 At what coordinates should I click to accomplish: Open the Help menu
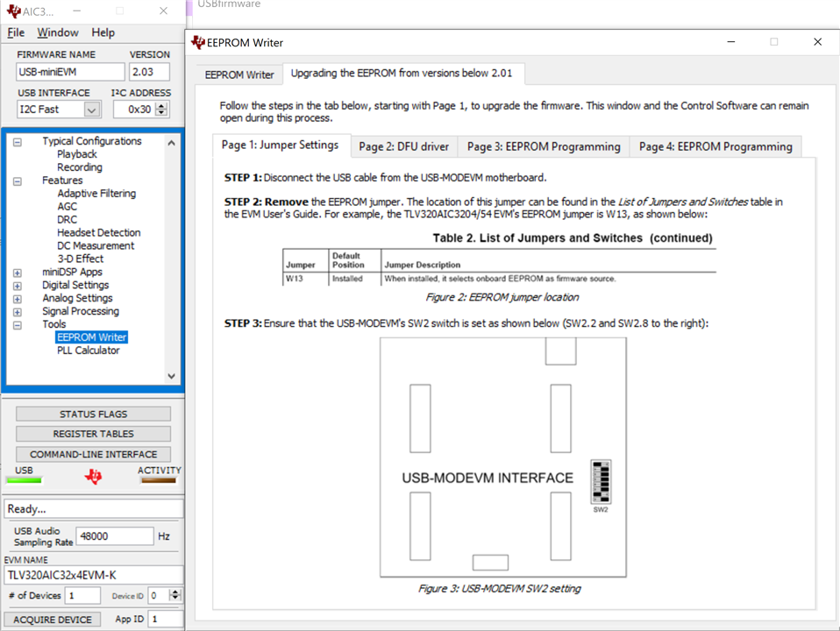coord(103,32)
